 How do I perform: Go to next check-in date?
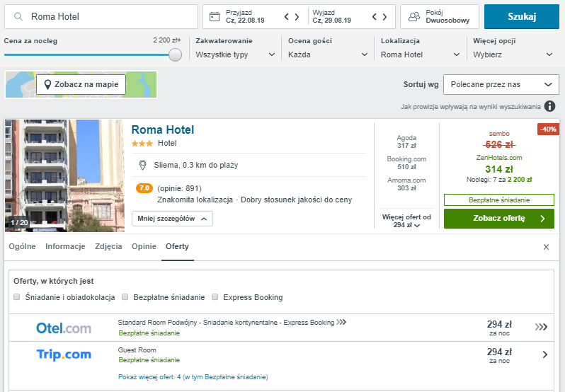click(x=297, y=16)
